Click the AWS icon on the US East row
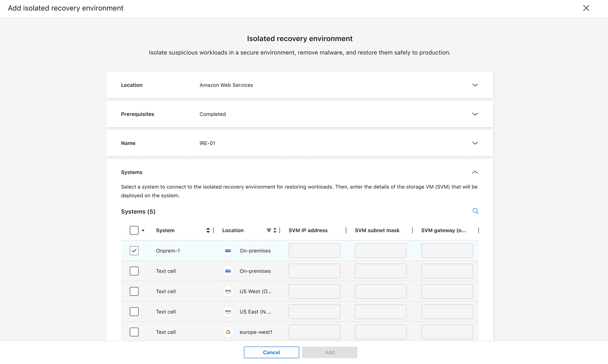608x364 pixels. [x=228, y=312]
